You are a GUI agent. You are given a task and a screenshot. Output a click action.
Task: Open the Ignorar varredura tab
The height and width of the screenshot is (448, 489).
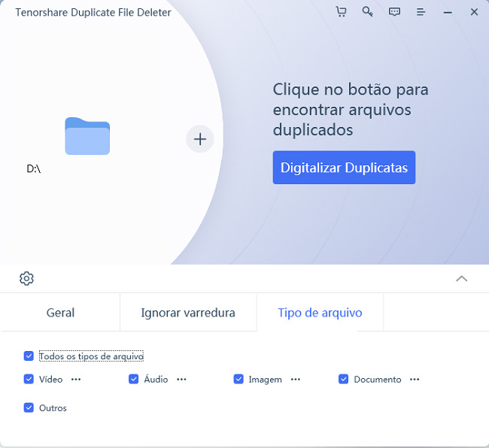188,313
